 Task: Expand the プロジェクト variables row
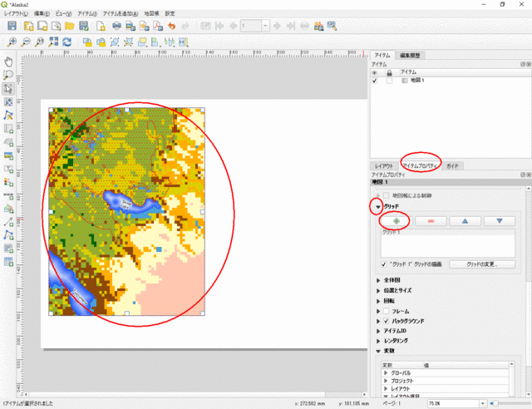click(x=386, y=381)
